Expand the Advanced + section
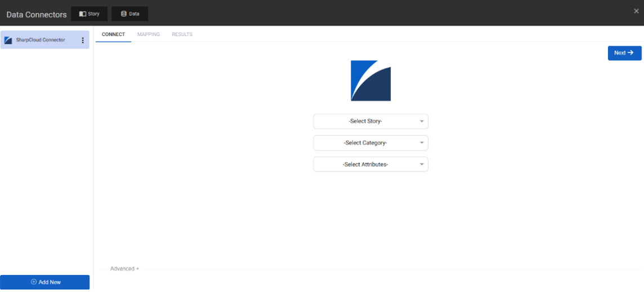This screenshot has height=292, width=644. click(x=124, y=268)
